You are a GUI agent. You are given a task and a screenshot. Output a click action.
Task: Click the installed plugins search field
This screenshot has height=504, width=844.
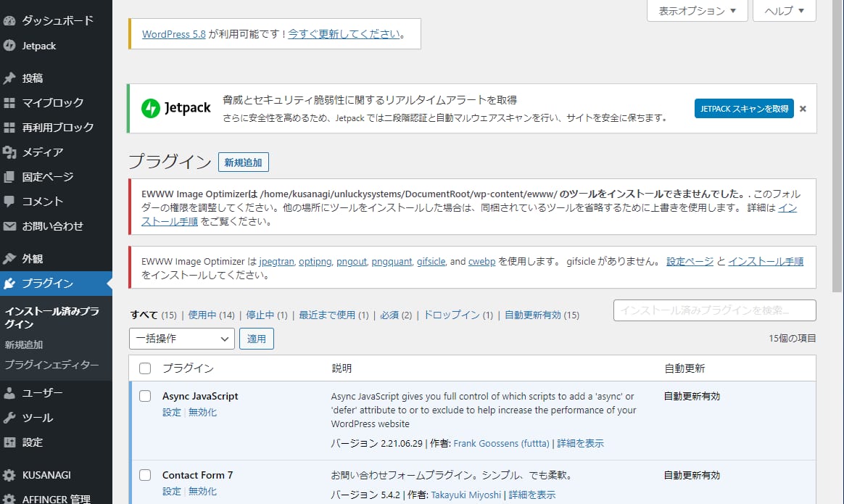point(715,310)
